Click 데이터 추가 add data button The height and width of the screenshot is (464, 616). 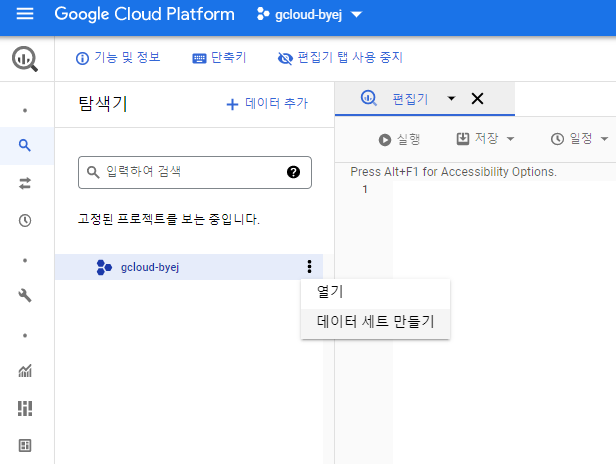click(x=267, y=103)
